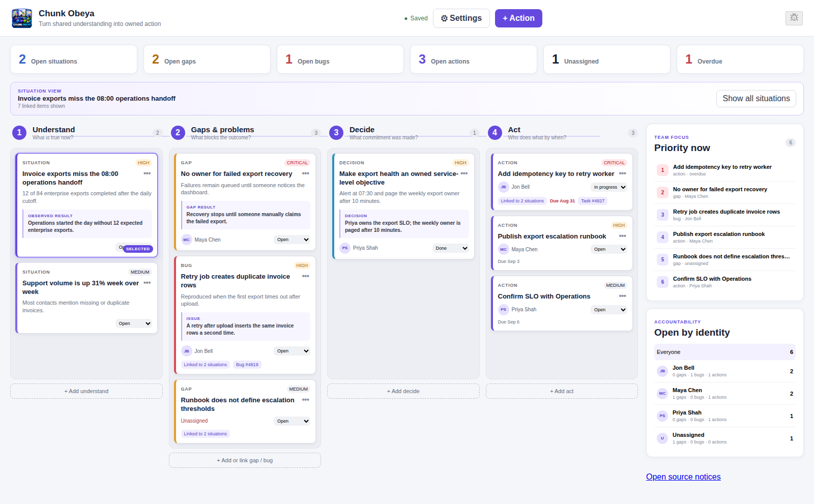Open more menu on No owner gap card

(306, 173)
